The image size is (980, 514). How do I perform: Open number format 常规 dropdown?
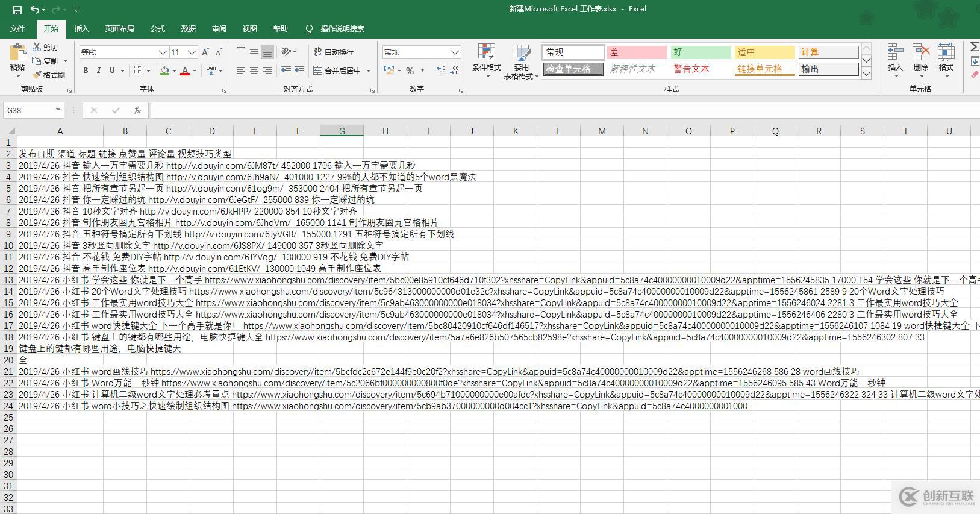(x=455, y=52)
